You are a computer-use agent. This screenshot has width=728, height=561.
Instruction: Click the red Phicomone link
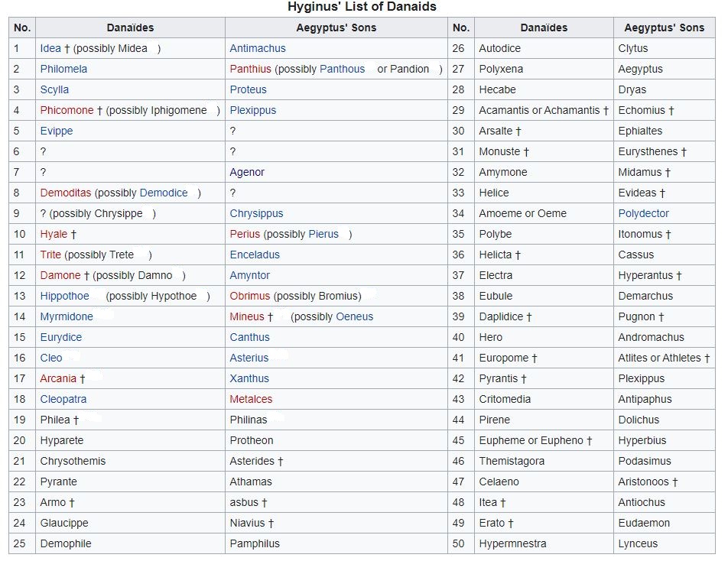tap(67, 110)
